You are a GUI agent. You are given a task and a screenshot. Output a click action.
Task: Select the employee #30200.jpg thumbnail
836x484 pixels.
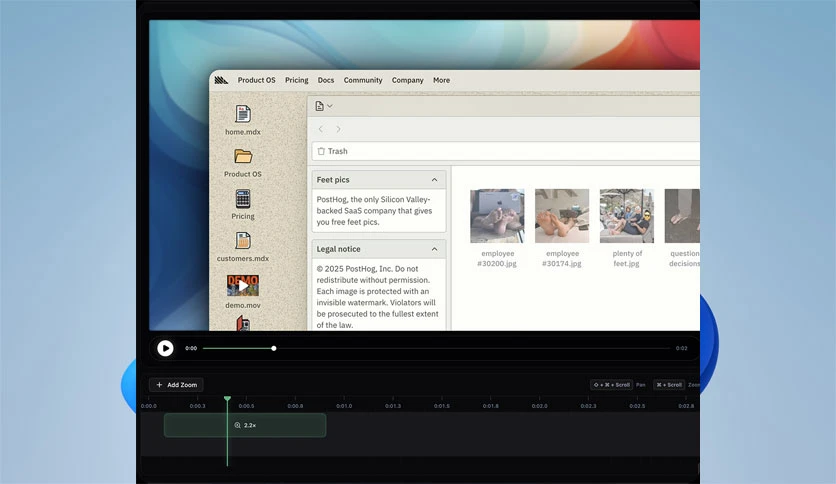497,216
